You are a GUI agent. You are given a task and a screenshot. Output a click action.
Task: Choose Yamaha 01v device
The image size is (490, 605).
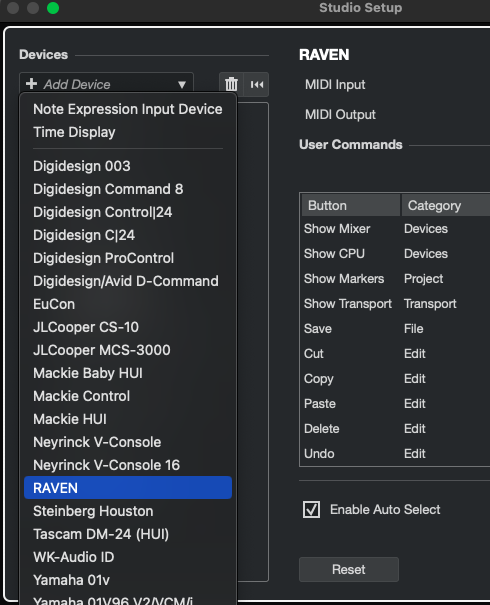pyautogui.click(x=128, y=580)
